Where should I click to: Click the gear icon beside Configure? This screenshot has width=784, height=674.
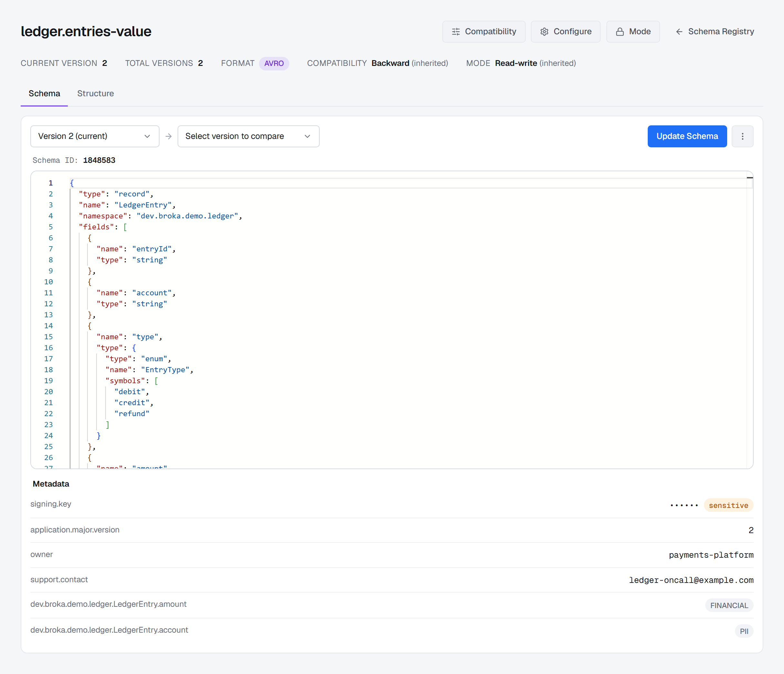click(544, 32)
